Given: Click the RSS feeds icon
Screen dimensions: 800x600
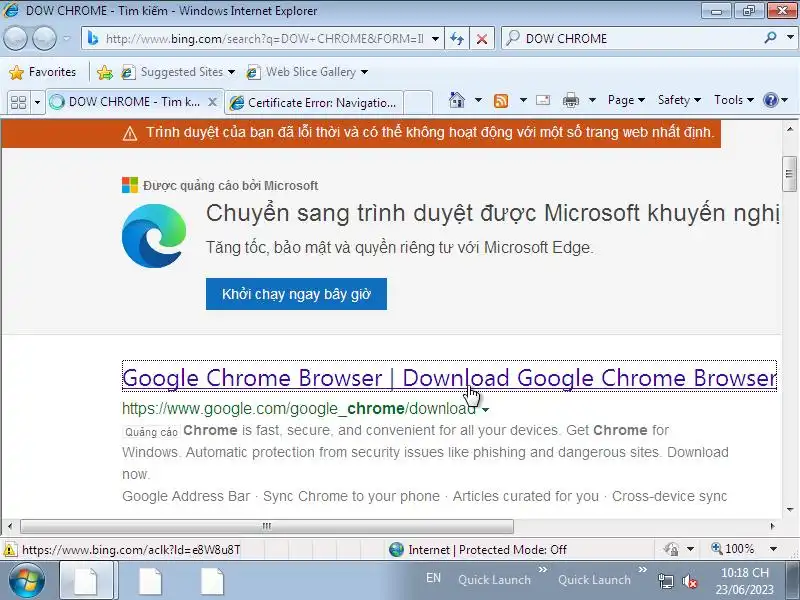Looking at the screenshot, I should click(x=501, y=101).
